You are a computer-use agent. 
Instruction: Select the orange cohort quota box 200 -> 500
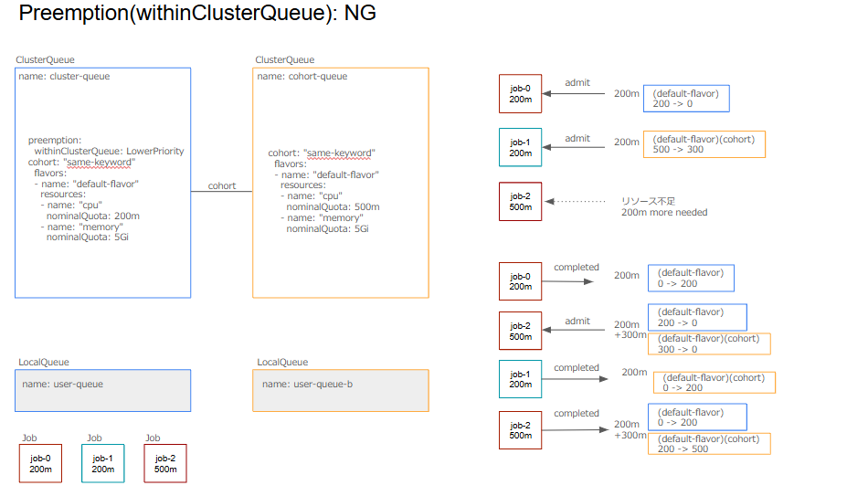[x=710, y=444]
